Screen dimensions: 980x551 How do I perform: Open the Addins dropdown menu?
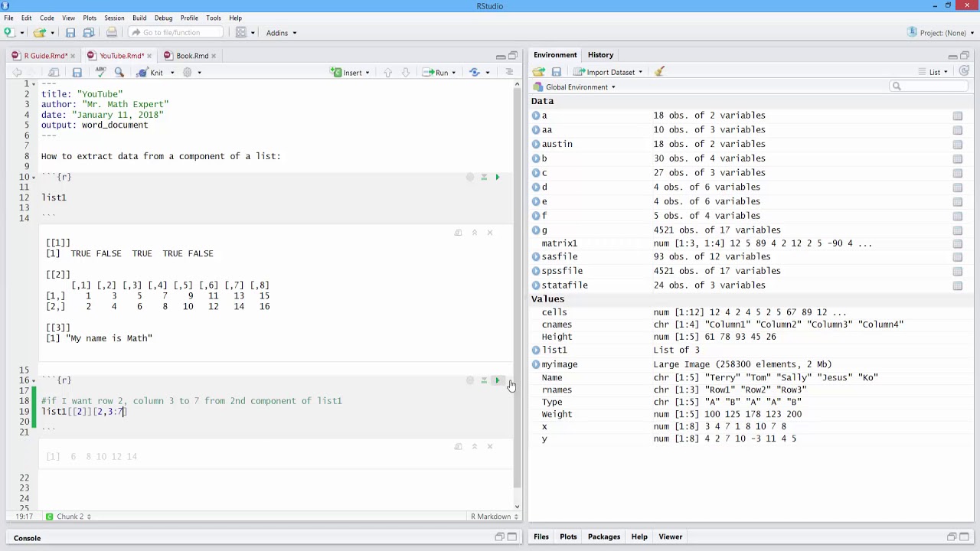pos(281,33)
